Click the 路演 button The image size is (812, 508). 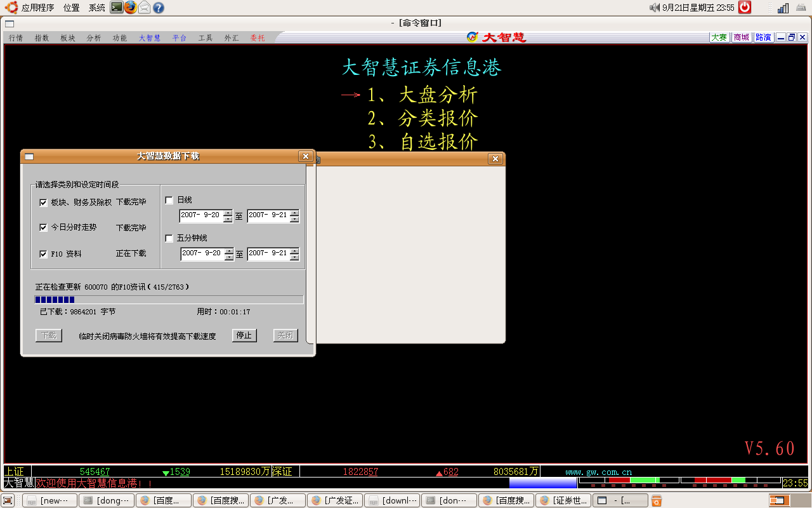point(763,37)
